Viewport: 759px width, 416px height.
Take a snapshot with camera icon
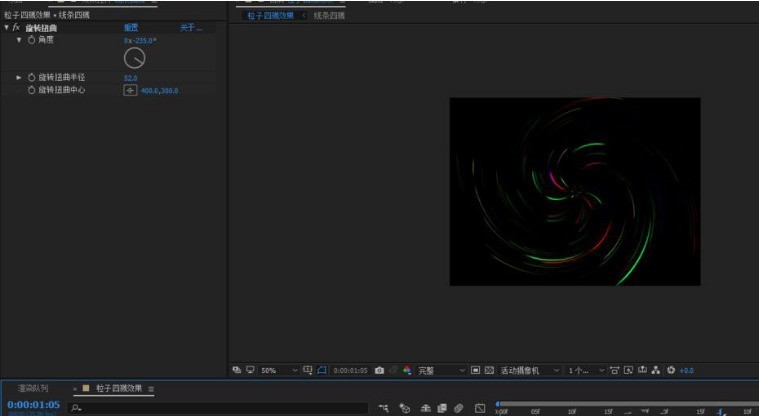click(x=380, y=370)
